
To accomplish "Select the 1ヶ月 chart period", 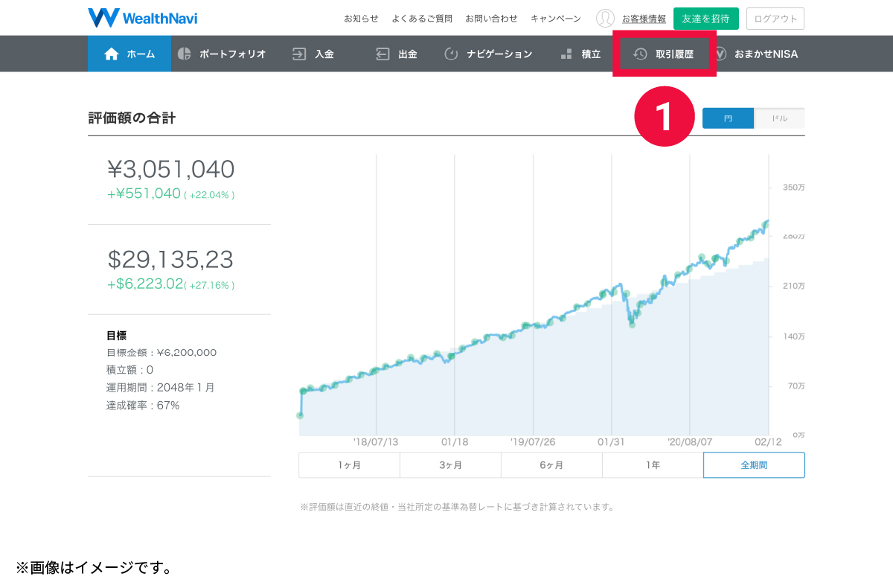I will coord(349,465).
